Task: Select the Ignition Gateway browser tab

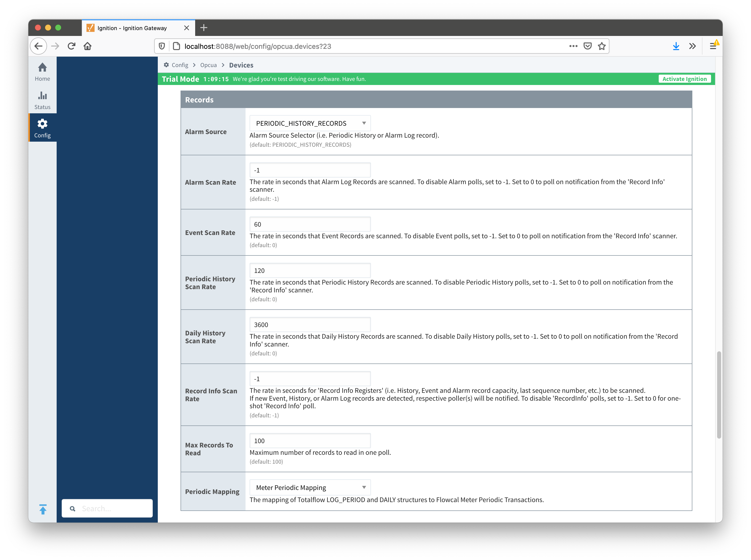Action: (x=138, y=28)
